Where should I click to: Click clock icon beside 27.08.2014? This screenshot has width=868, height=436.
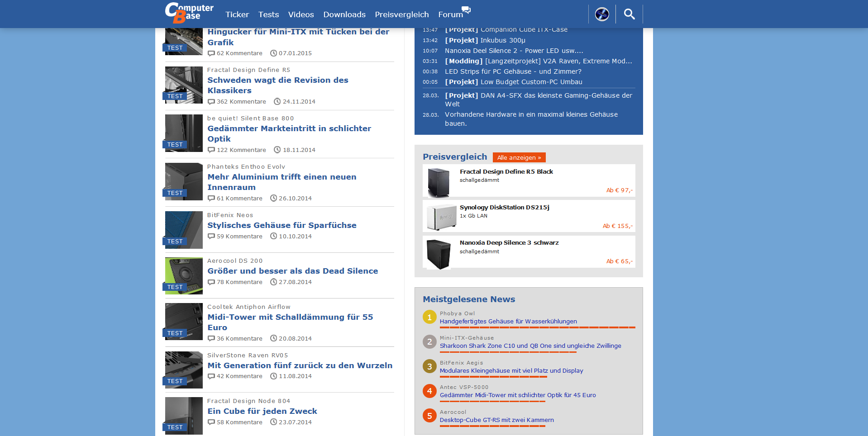click(273, 282)
